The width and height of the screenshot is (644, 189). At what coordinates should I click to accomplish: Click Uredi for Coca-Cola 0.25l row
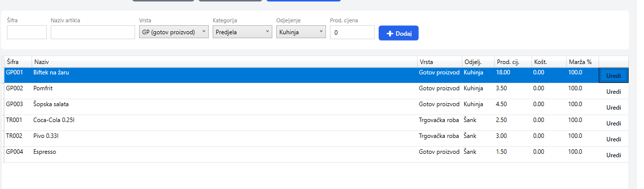coord(614,124)
